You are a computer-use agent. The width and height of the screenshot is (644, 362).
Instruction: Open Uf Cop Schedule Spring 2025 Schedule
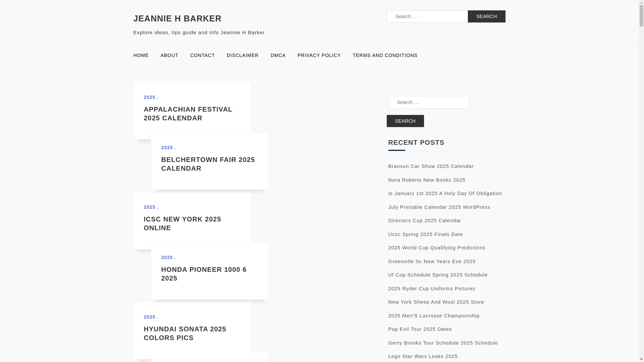coord(438,275)
